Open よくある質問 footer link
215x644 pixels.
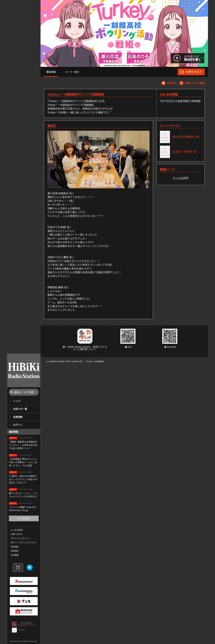point(17,530)
